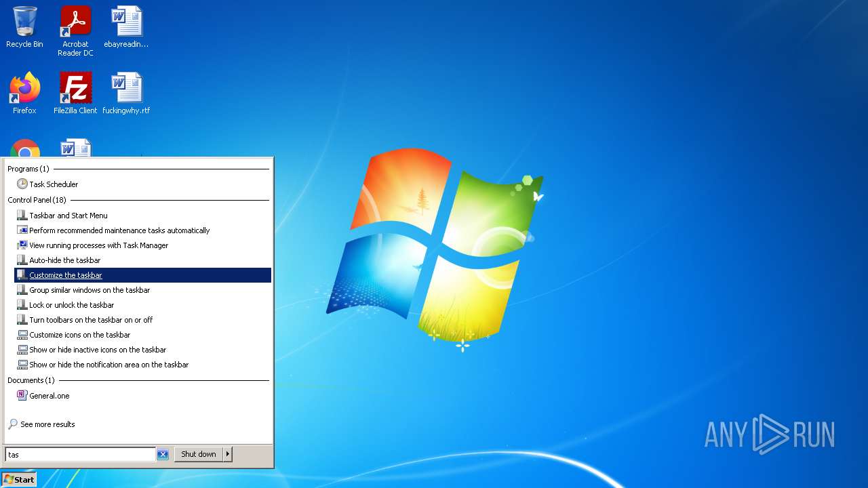
Task: Choose Show or hide inactive icons on the taskbar
Action: coord(142,350)
